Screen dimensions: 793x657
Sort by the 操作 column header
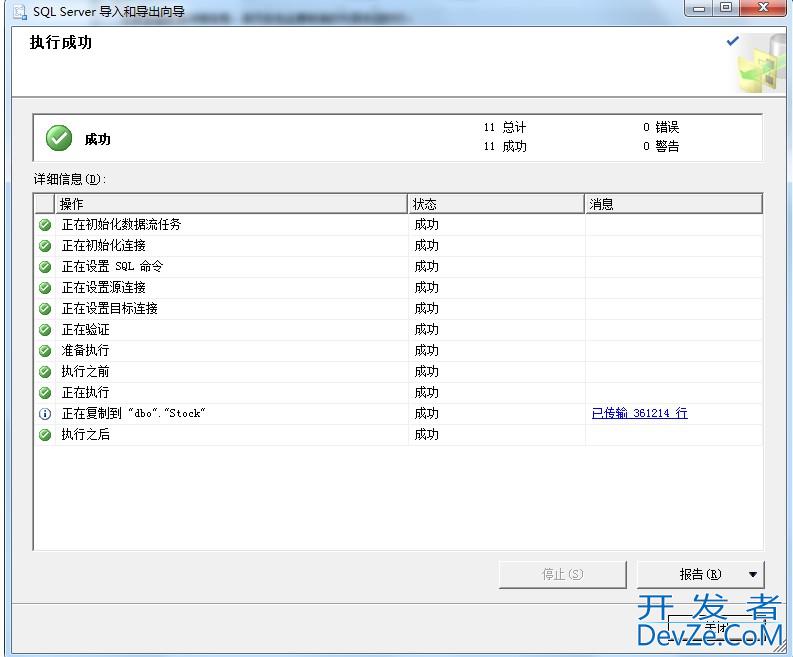(231, 204)
